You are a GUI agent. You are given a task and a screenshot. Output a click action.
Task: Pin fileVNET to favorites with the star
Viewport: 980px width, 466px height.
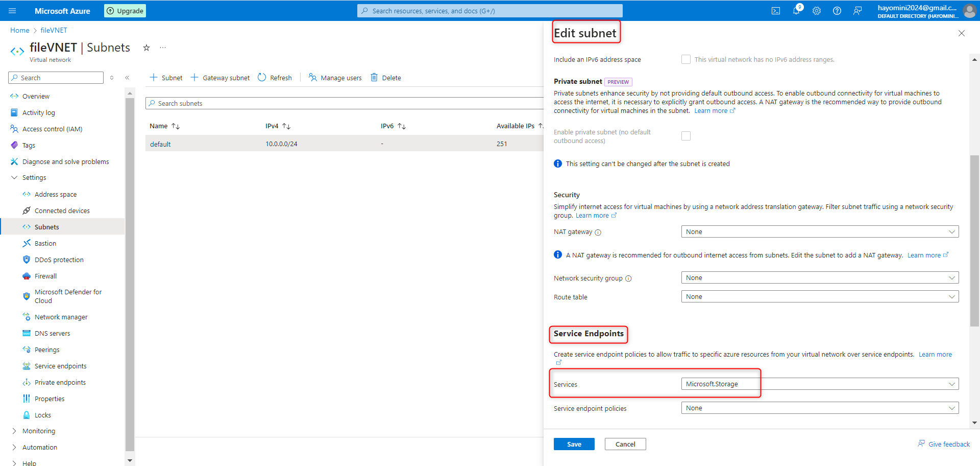146,48
